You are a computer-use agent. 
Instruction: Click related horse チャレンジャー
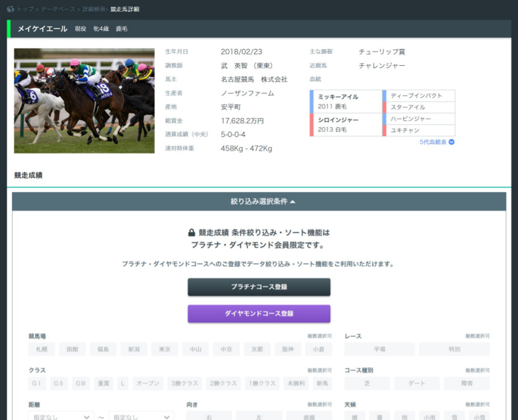click(x=382, y=66)
